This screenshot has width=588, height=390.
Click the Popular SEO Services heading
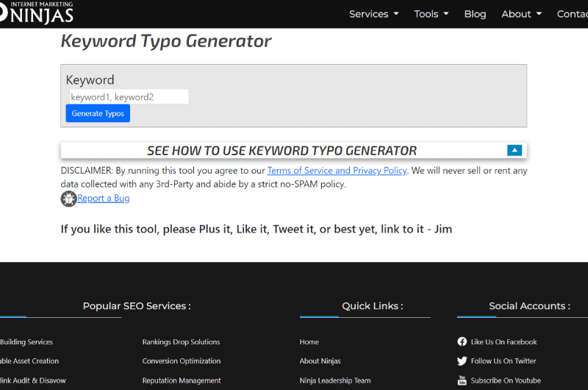coord(137,306)
